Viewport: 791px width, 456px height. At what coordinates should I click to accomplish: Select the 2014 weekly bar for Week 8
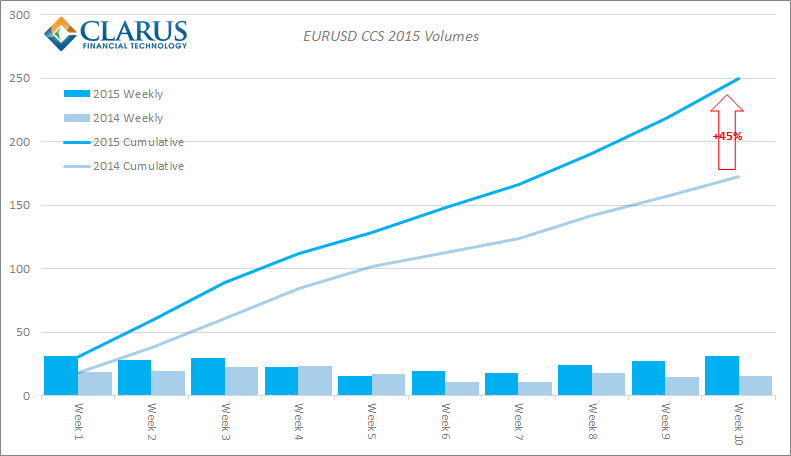(608, 384)
